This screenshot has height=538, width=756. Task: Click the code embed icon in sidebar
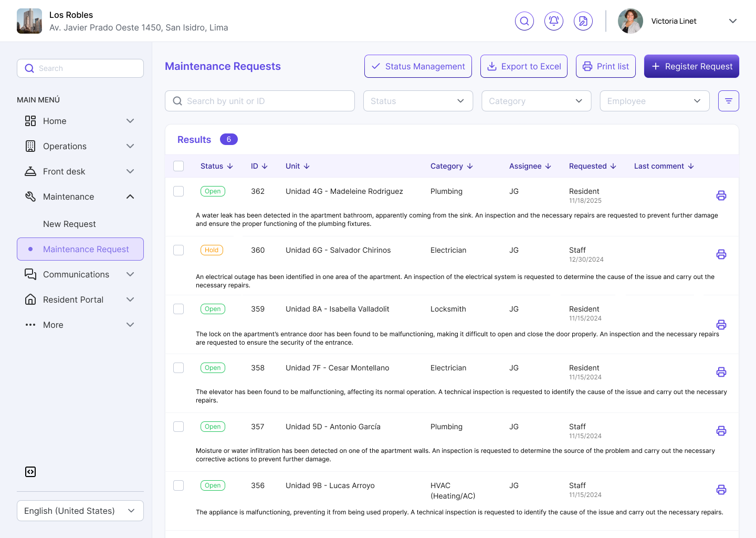point(30,472)
